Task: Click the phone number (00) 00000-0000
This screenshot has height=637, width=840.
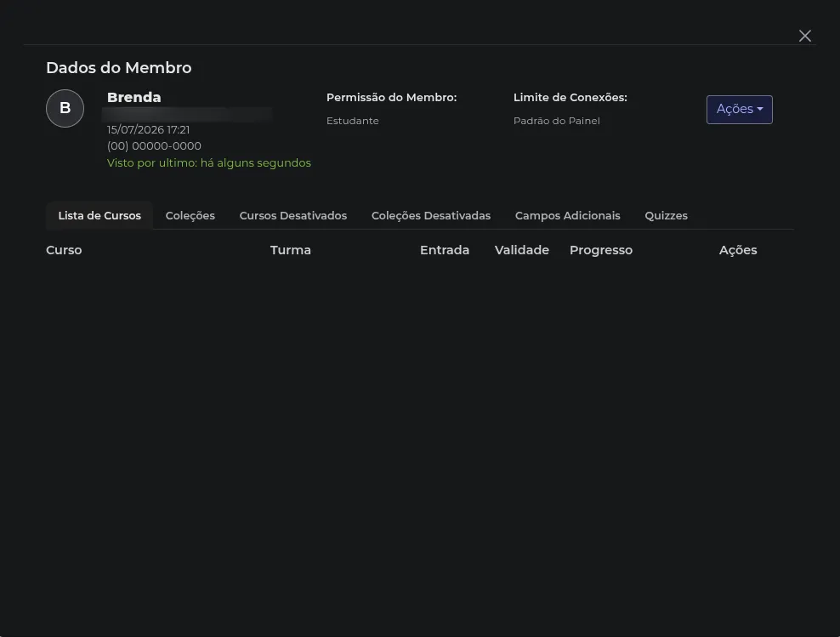Action: [x=154, y=145]
